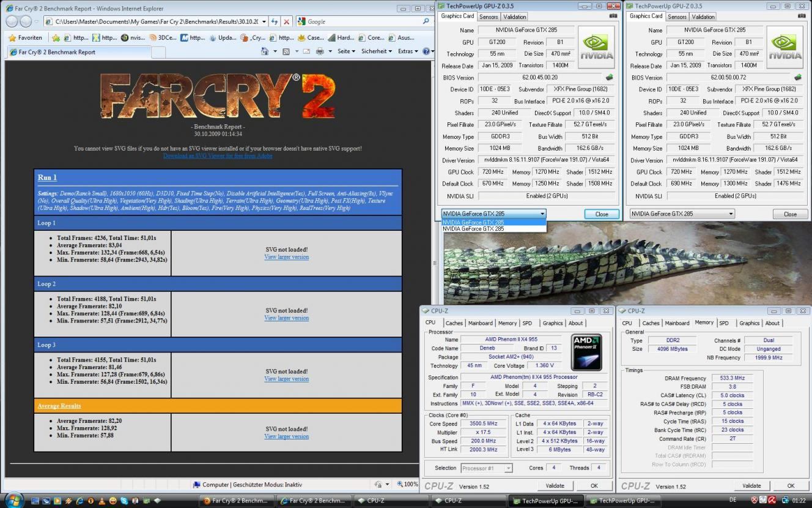Open the Favoriten star panel
This screenshot has width=812, height=508.
click(26, 37)
